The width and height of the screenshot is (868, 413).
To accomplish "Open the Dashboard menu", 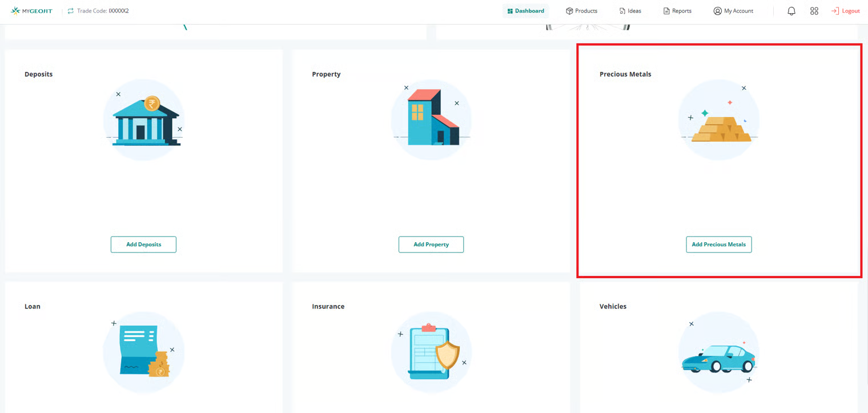I will pos(525,11).
